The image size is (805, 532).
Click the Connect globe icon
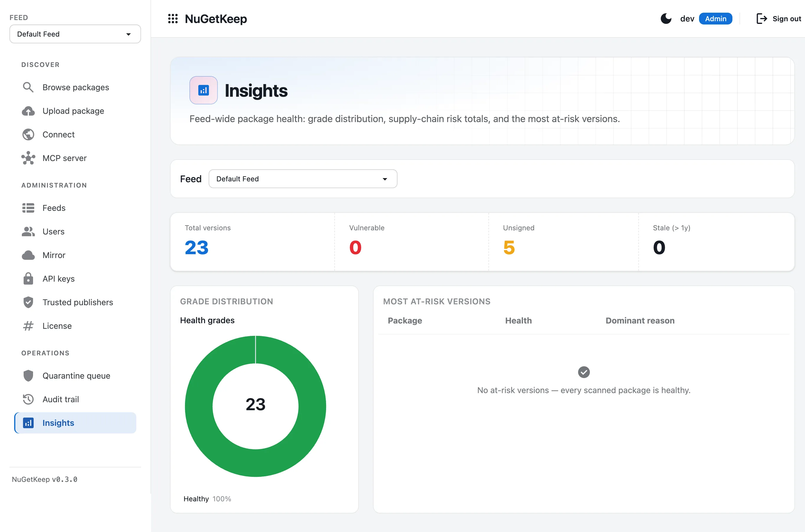(28, 134)
